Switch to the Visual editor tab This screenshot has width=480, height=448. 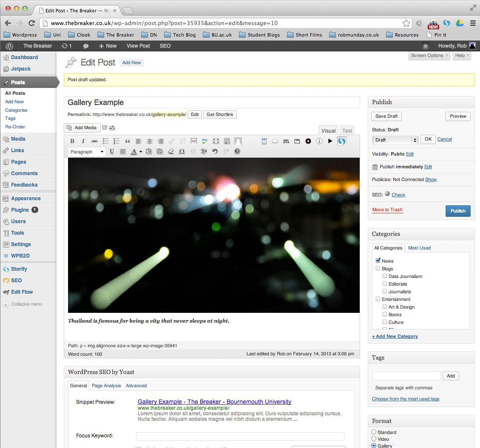[x=329, y=130]
